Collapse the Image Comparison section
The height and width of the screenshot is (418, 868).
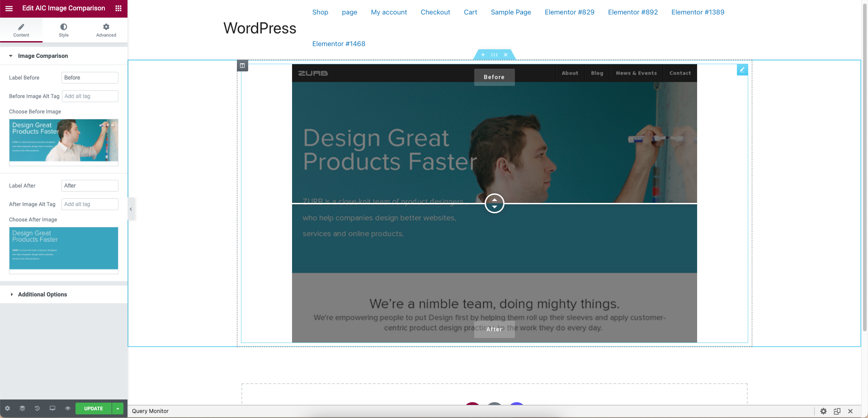[64, 56]
